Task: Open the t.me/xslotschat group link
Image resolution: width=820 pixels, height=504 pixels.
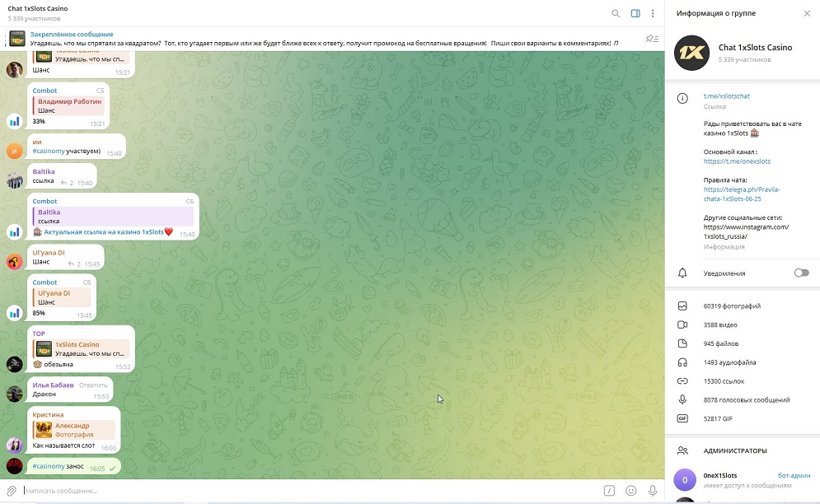Action: coord(726,96)
